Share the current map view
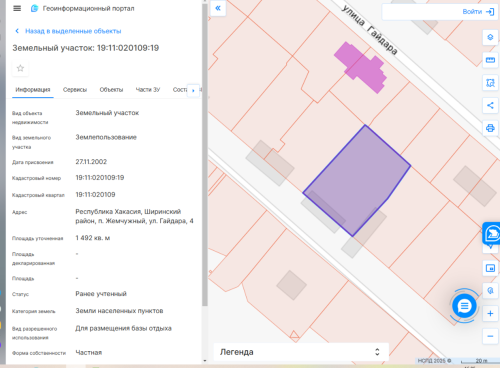Image resolution: width=500 pixels, height=368 pixels. [x=490, y=105]
